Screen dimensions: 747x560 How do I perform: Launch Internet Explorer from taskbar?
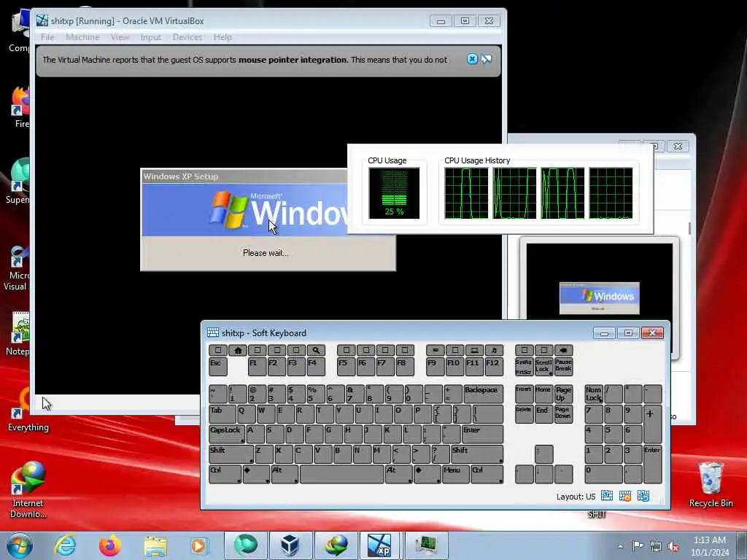click(x=65, y=545)
